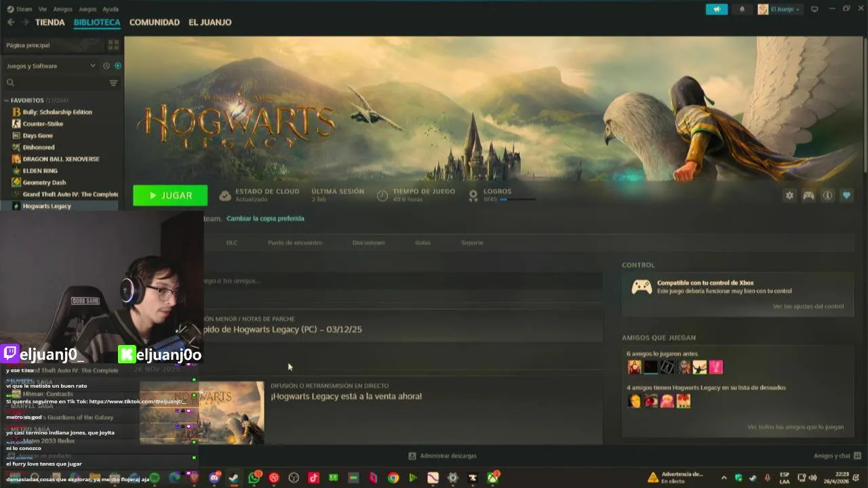Screen dimensions: 868x488
Task: Select Dishonored in the library list
Action: (39, 147)
